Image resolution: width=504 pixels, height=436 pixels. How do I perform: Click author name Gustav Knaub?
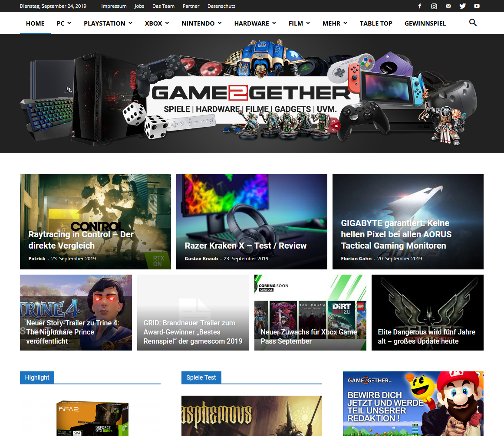201,259
